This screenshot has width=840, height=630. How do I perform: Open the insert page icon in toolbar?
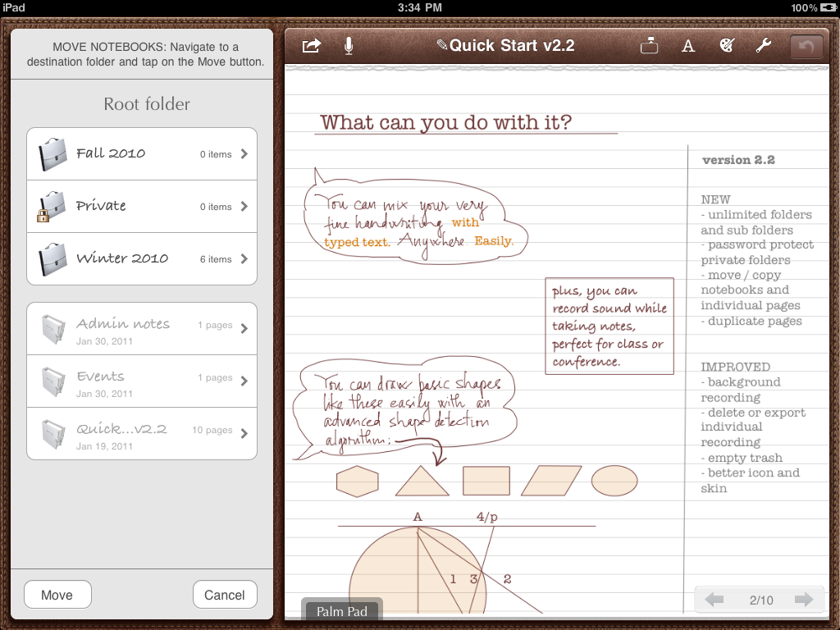click(650, 46)
